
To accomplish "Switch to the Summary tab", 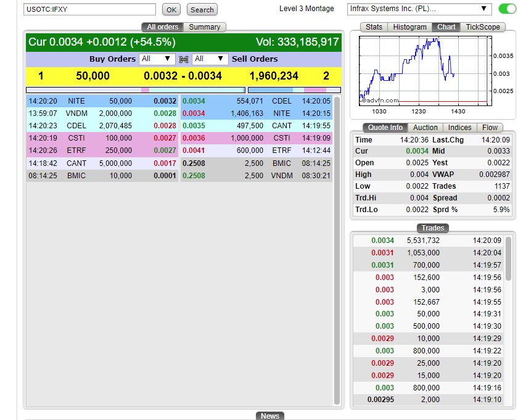I will point(205,27).
